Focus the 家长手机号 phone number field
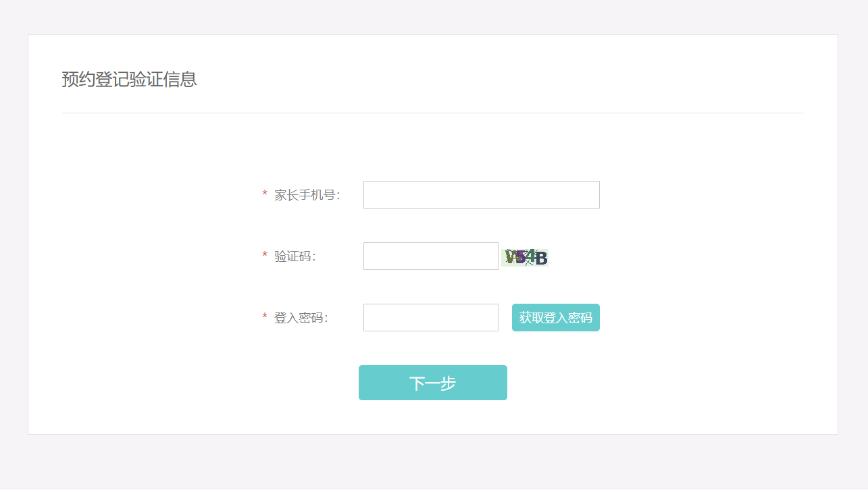The width and height of the screenshot is (868, 492). [482, 195]
